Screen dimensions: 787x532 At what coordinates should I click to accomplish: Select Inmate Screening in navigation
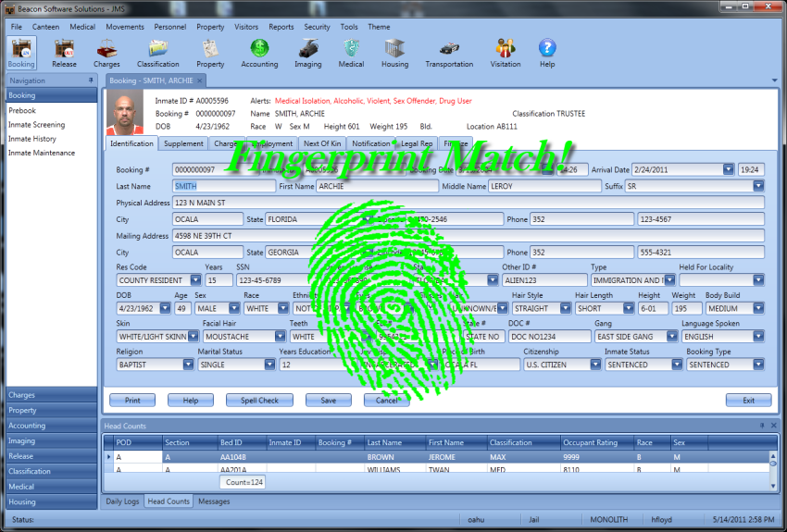coord(37,125)
